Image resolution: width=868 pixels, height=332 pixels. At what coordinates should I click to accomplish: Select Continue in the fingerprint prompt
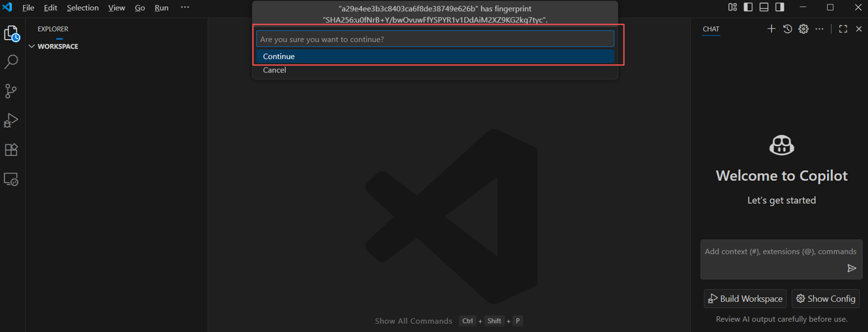point(279,57)
